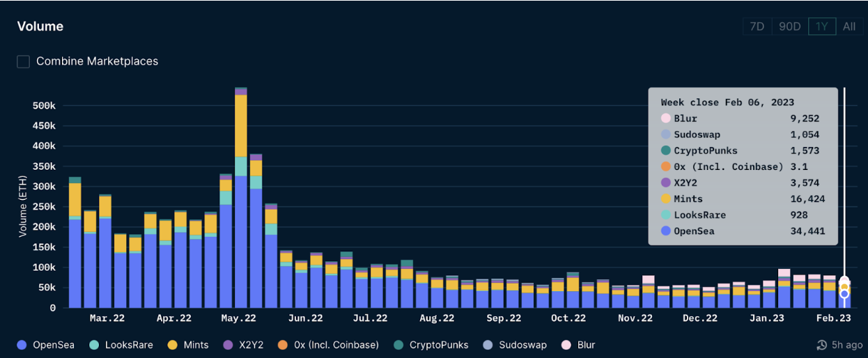Screen dimensions: 868x358
Task: Show All time range data
Action: pos(848,26)
